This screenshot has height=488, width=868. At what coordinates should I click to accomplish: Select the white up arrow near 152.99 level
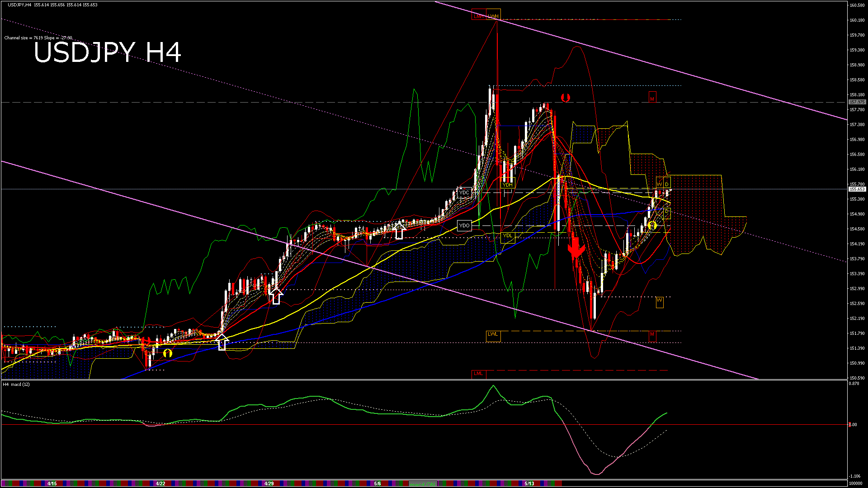tap(276, 296)
